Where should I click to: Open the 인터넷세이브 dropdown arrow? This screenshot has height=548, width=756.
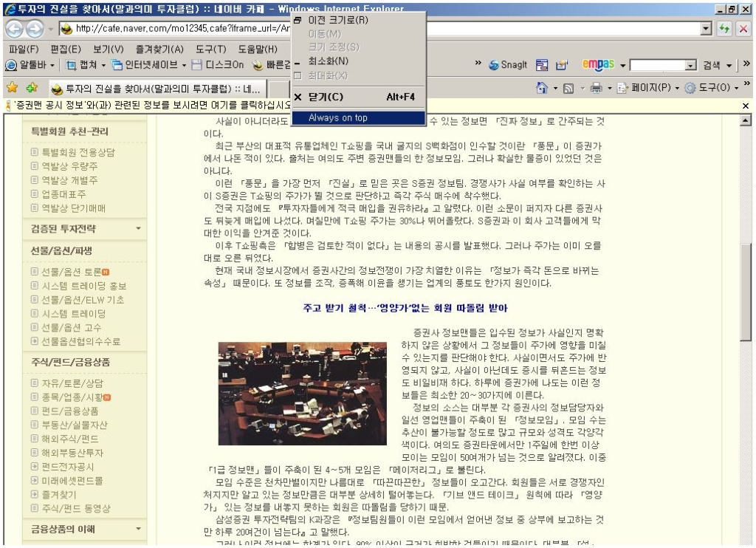184,65
